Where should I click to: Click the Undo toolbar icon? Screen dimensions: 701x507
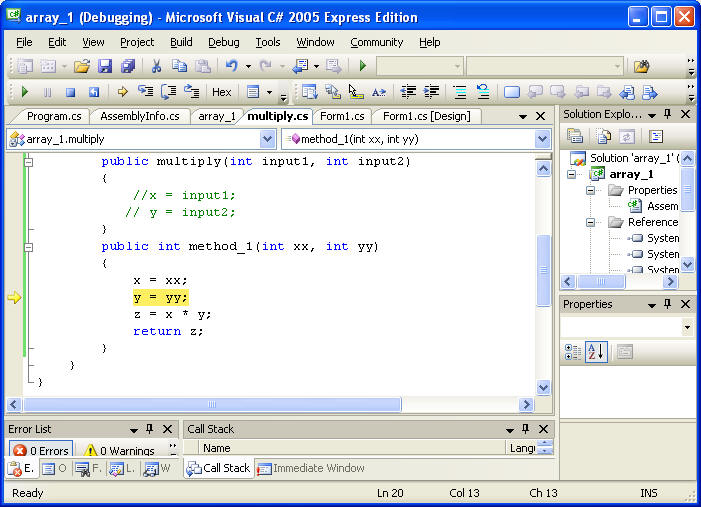pos(231,66)
